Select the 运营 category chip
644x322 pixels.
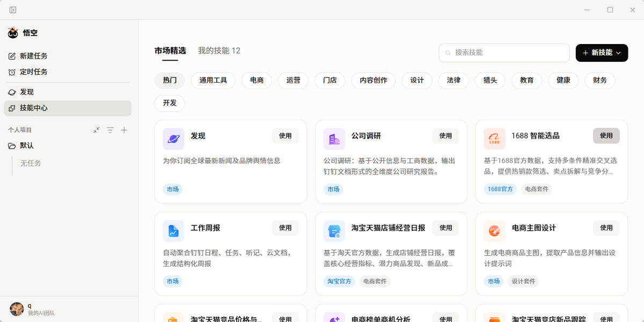coord(293,80)
